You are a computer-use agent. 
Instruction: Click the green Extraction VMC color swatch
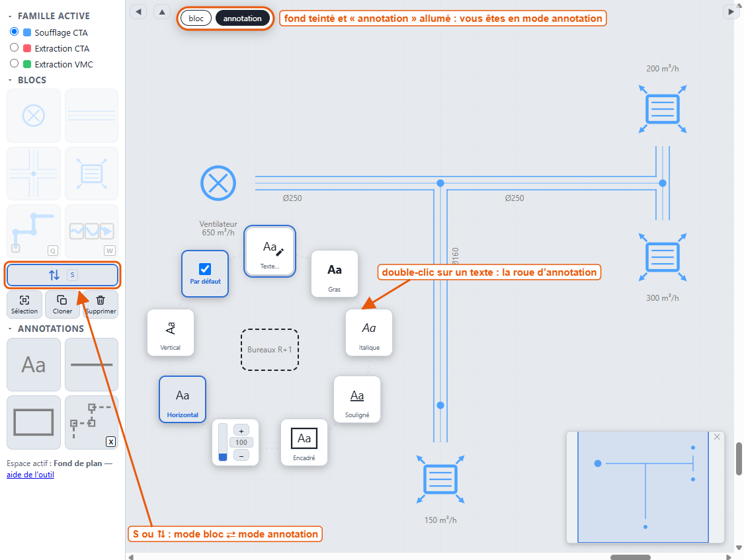(27, 64)
